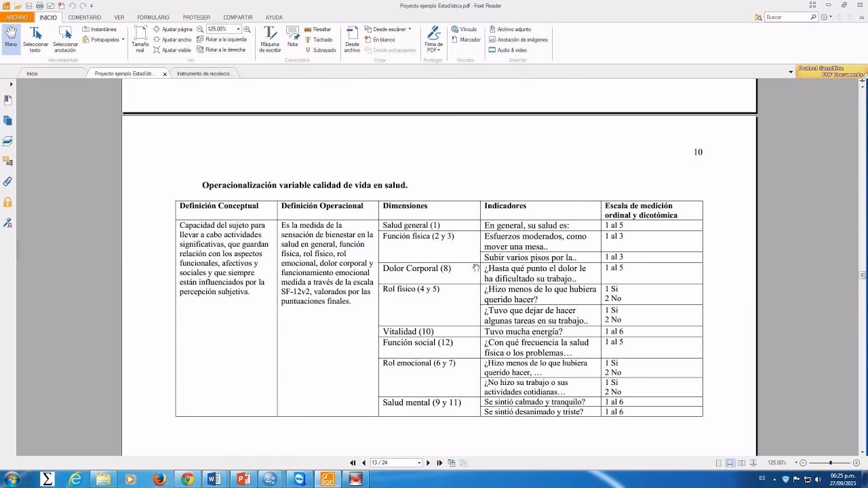Screen dimensions: 868x488
Task: Expand the Portapapeles dropdown arrow
Action: (123, 40)
